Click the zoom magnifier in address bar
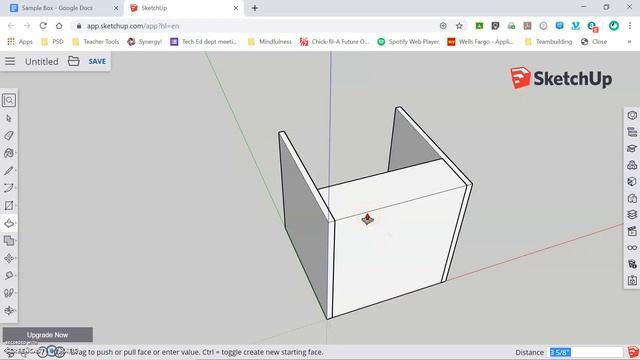Viewport: 640px width, 360px height. pyautogui.click(x=443, y=26)
